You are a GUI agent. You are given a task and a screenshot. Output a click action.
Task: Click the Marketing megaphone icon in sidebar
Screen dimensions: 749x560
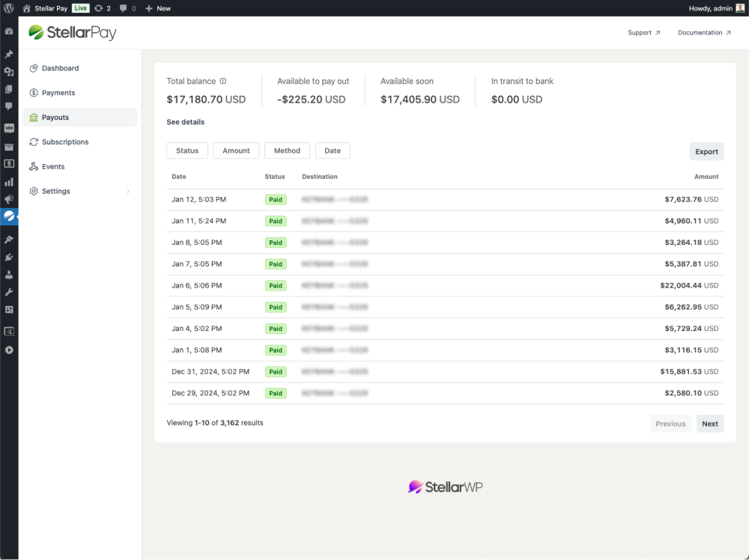tap(9, 199)
